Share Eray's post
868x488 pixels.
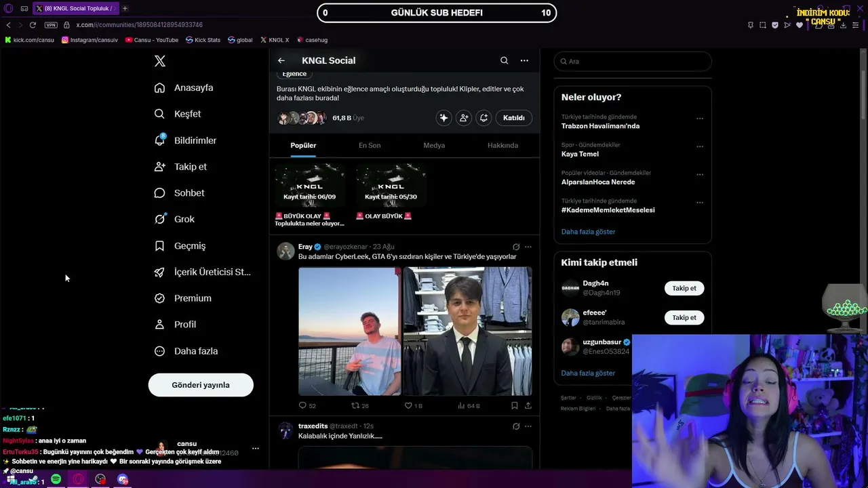click(528, 406)
